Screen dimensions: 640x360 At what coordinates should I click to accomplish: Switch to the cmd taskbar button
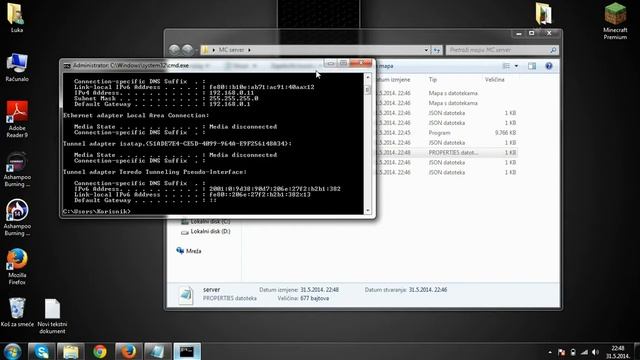pyautogui.click(x=187, y=351)
